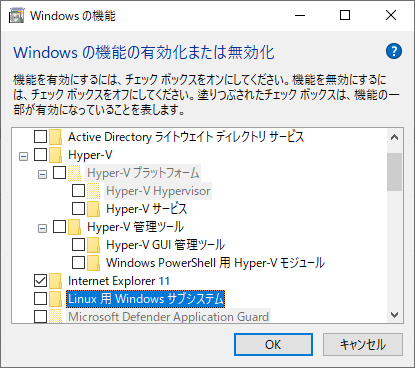Collapse the Hyper-V 管理ツール node
The height and width of the screenshot is (368, 415).
42,228
